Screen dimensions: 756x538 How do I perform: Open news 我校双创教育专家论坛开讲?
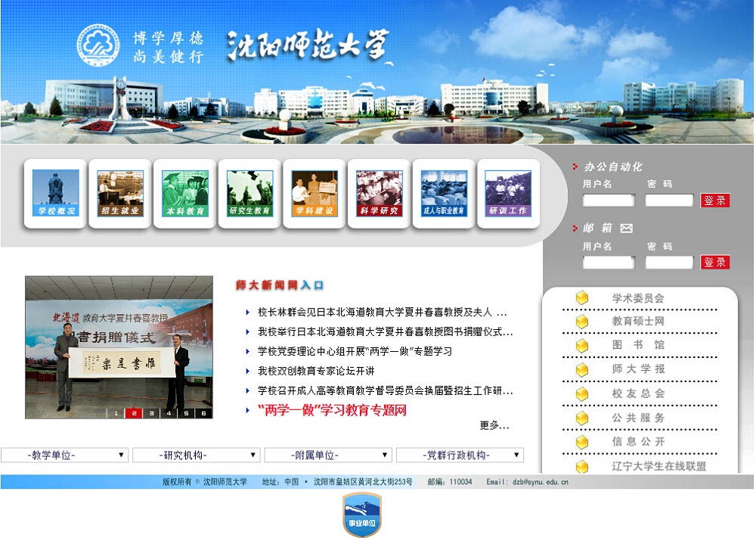pos(316,371)
